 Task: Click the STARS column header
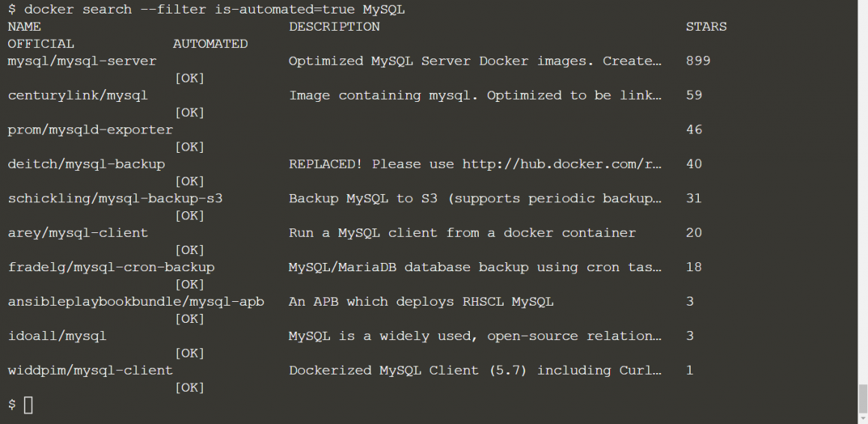706,26
